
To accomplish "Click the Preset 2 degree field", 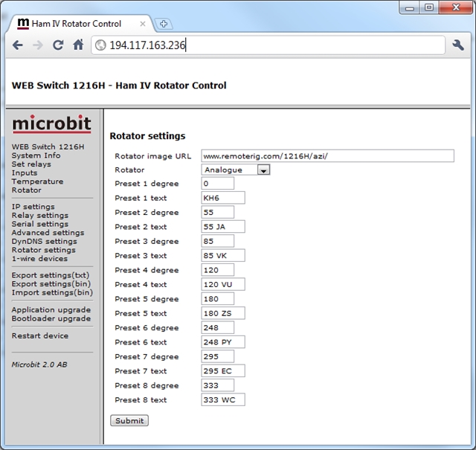I will 218,212.
